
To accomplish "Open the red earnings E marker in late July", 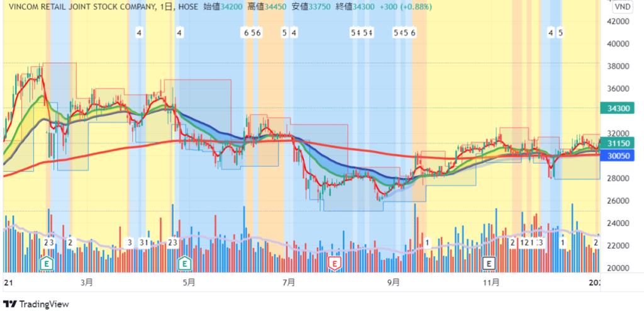I will 336,263.
